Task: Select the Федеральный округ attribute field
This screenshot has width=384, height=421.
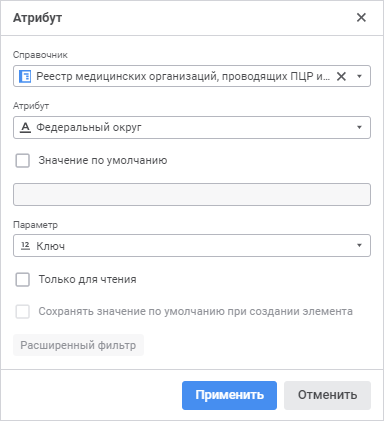Action: pos(192,127)
